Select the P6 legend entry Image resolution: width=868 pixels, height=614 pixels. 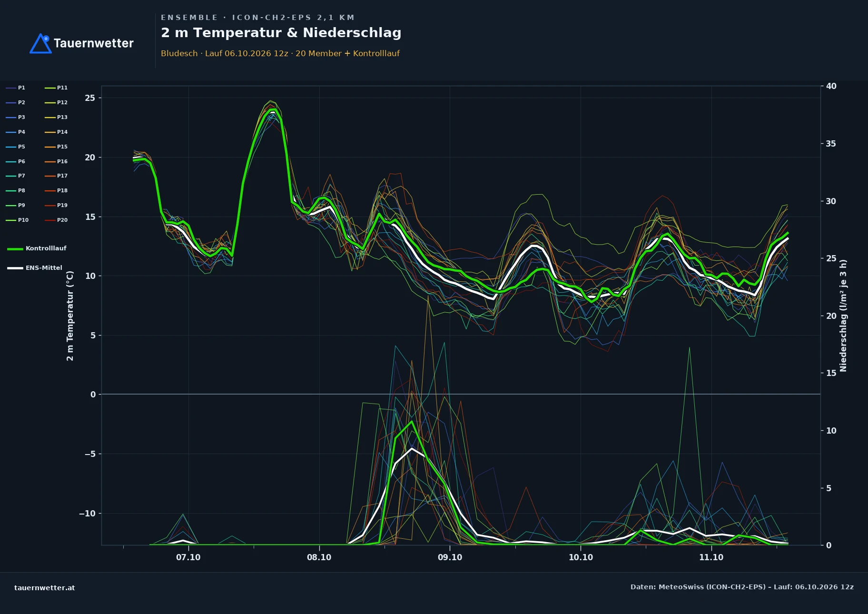pos(16,161)
